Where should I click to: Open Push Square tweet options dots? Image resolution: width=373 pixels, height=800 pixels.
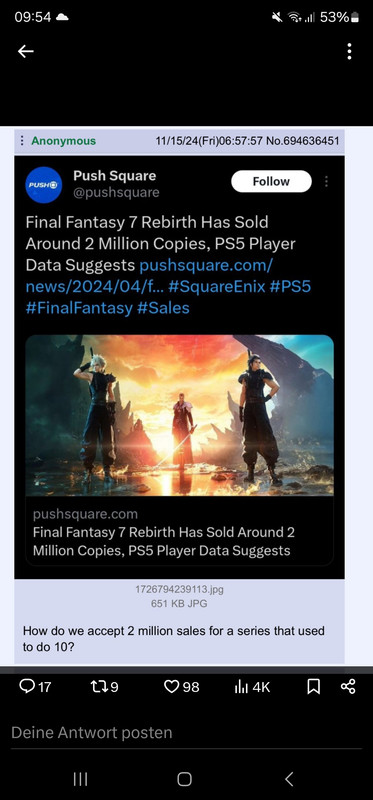(327, 181)
